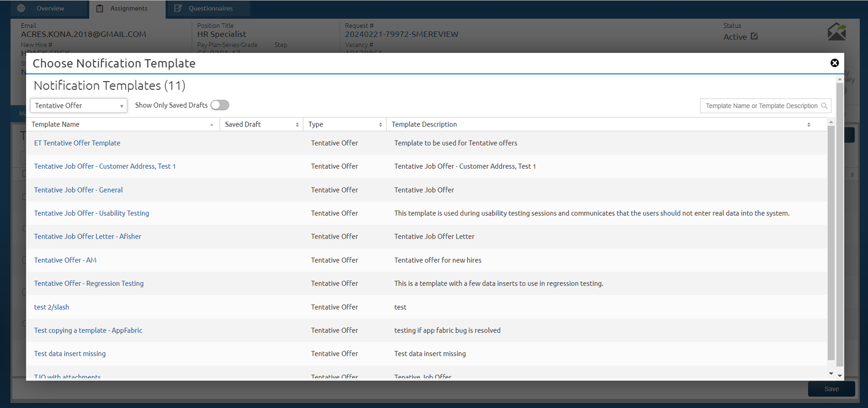This screenshot has height=408, width=868.
Task: Choose Tentative Job Offer - Usability Testing
Action: click(x=91, y=213)
